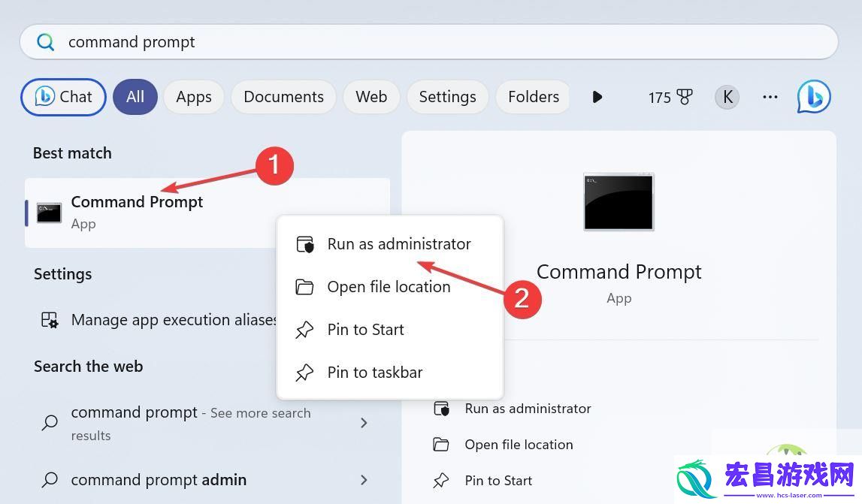Click shield icon beside context menu Run as administrator
Image resolution: width=862 pixels, height=504 pixels.
coord(305,244)
